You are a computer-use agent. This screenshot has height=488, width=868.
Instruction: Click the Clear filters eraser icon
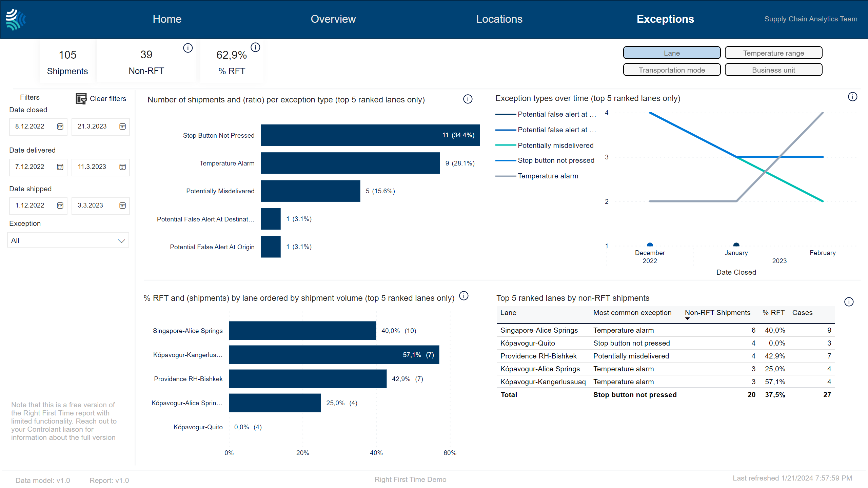pyautogui.click(x=81, y=99)
